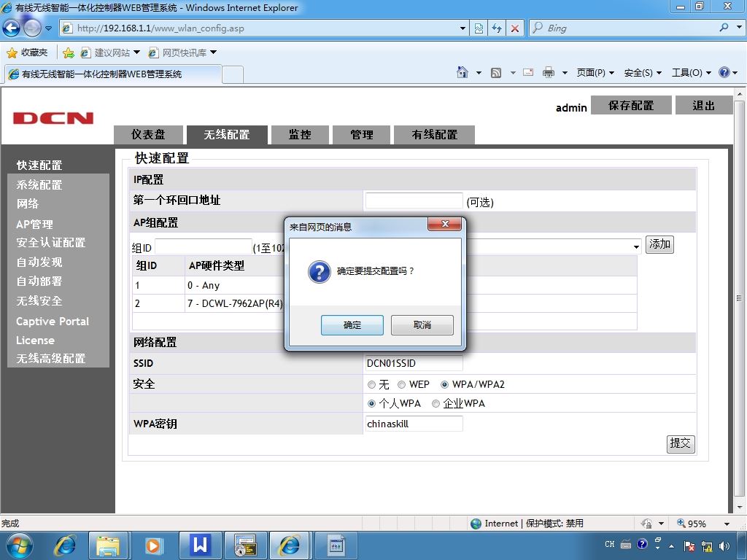
Task: Click the 组ID input field
Action: click(204, 247)
